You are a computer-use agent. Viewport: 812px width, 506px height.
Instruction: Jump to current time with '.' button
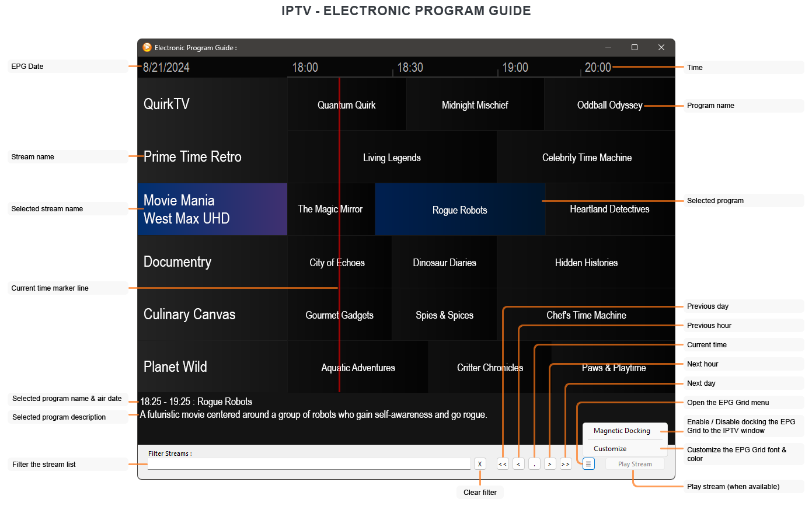click(534, 464)
